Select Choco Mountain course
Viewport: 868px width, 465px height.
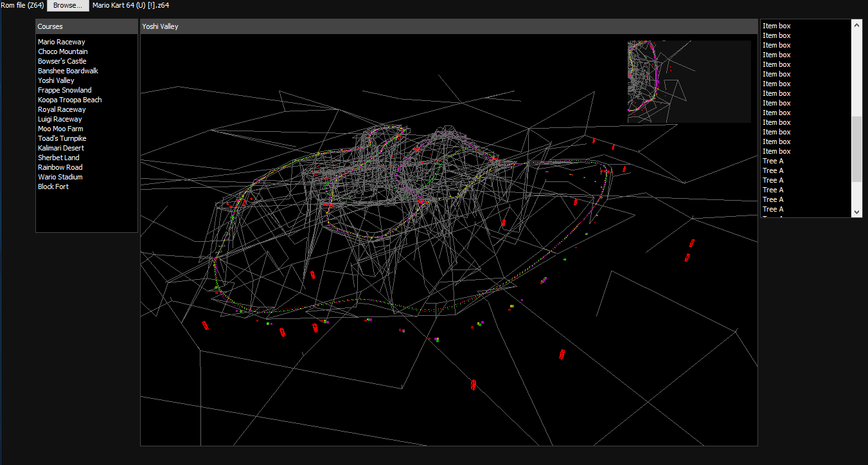point(63,51)
